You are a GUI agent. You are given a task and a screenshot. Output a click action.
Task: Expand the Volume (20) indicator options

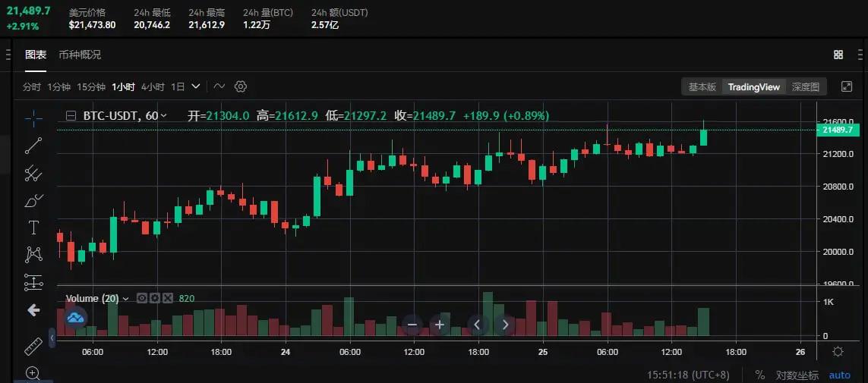(125, 299)
